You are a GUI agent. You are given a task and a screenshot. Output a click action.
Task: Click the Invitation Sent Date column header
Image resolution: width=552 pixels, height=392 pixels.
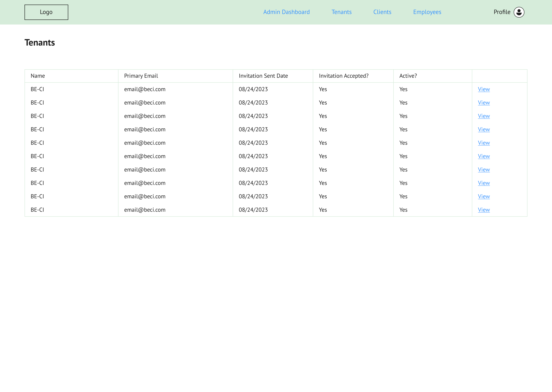click(x=263, y=76)
